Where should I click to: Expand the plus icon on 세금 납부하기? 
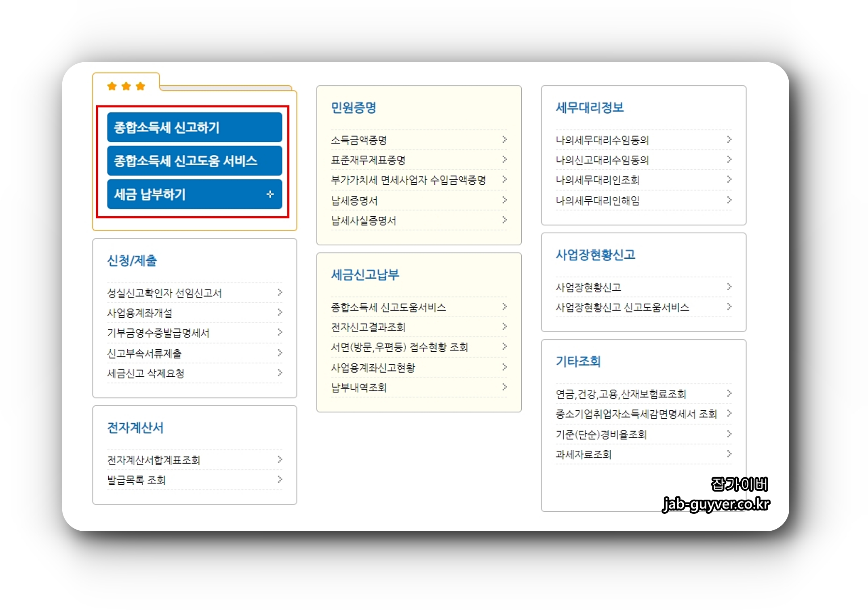270,194
